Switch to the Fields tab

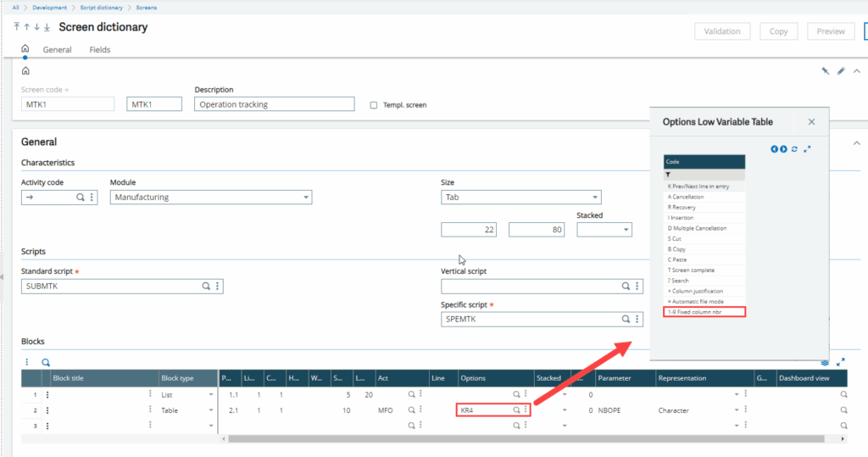click(x=100, y=50)
